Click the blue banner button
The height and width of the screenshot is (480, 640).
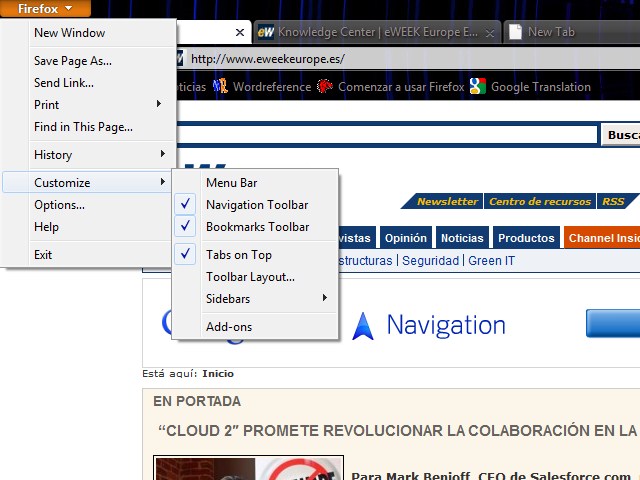(613, 323)
